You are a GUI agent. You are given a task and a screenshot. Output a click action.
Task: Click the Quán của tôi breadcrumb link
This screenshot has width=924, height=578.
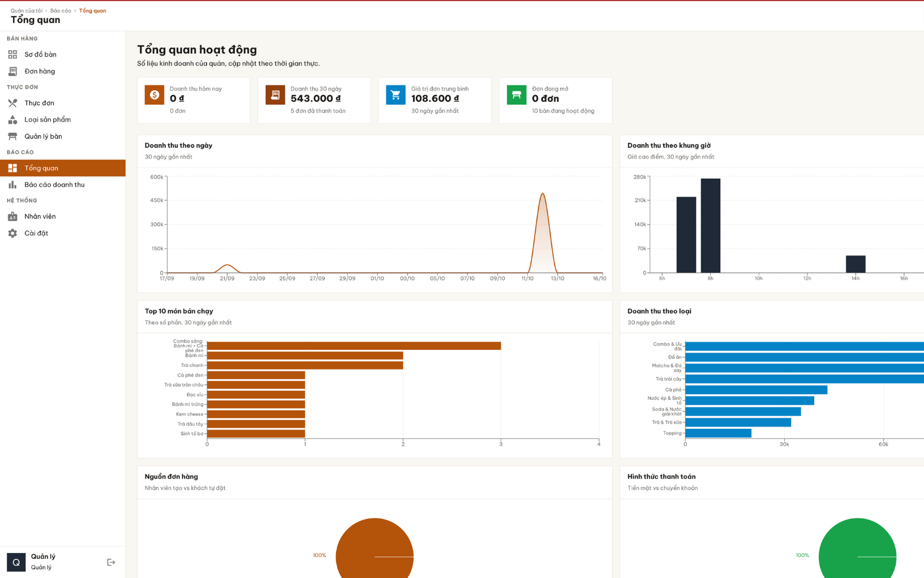click(27, 10)
